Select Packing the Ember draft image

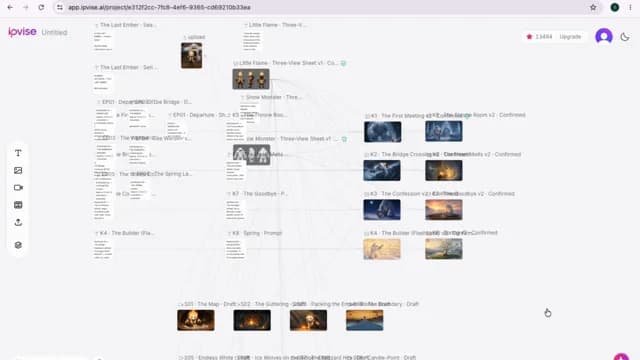point(308,320)
